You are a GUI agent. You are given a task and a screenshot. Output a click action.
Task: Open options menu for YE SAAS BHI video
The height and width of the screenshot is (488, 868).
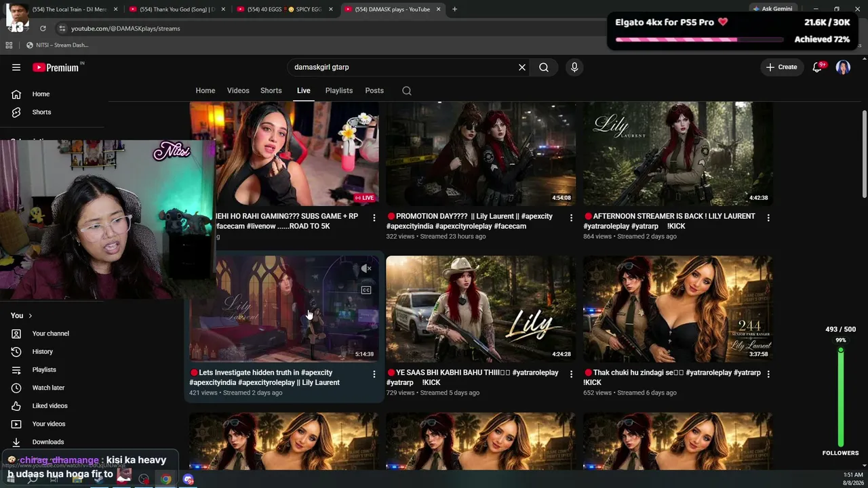[x=571, y=374]
